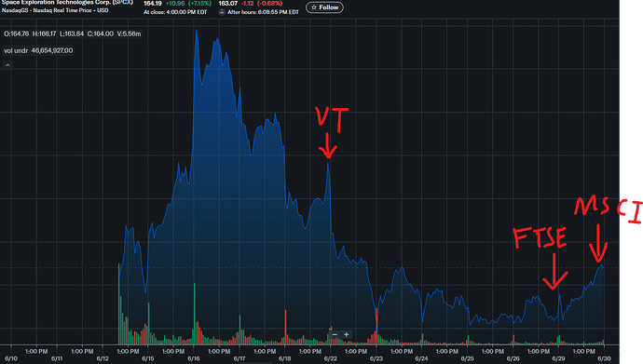643x364 pixels.
Task: Click the 6/22 date axis label
Action: (x=331, y=358)
